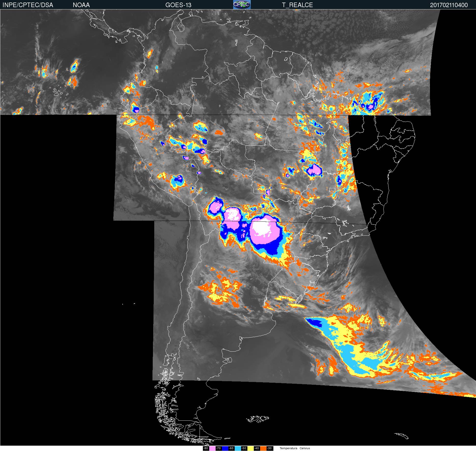
Task: Click the T_REALCE product label
Action: [297, 5]
